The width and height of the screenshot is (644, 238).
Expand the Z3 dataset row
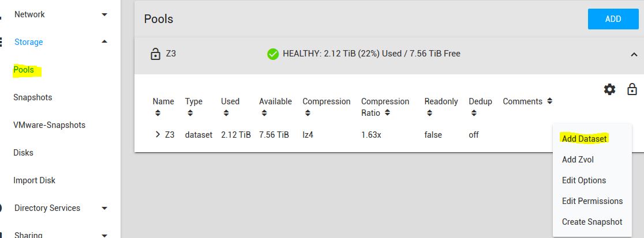click(x=157, y=135)
